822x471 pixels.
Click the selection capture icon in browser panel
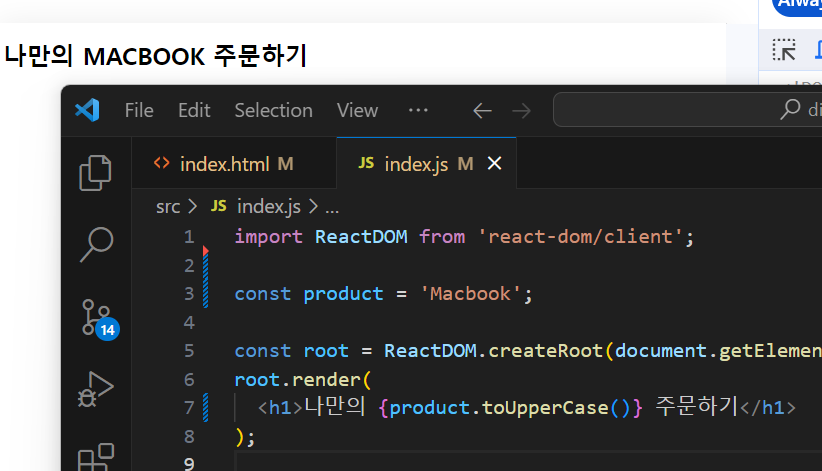[784, 50]
